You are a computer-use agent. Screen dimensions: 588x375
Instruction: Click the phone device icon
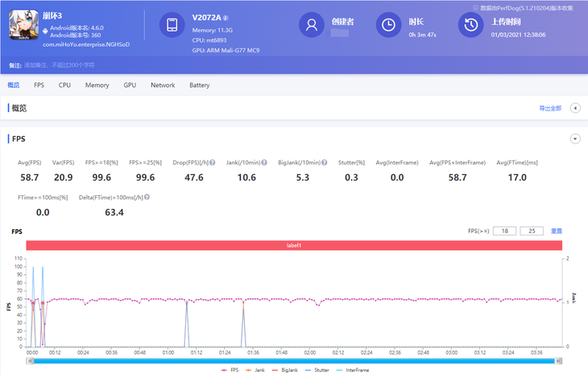pyautogui.click(x=172, y=26)
